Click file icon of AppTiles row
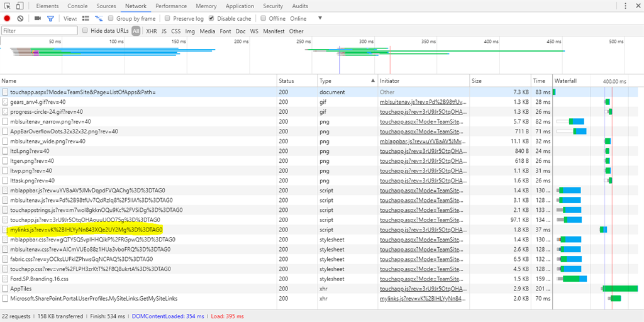Viewport: 644px width, 322px height. [5, 289]
